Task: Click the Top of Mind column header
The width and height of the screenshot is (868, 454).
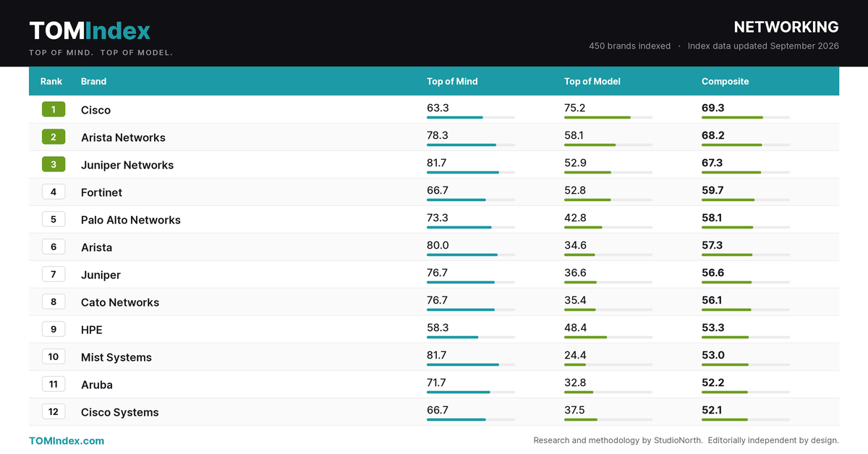Action: pyautogui.click(x=452, y=82)
